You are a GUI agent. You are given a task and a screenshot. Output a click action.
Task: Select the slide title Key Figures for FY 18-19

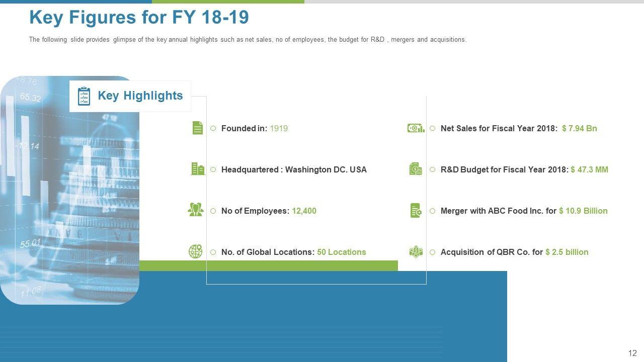pos(139,18)
